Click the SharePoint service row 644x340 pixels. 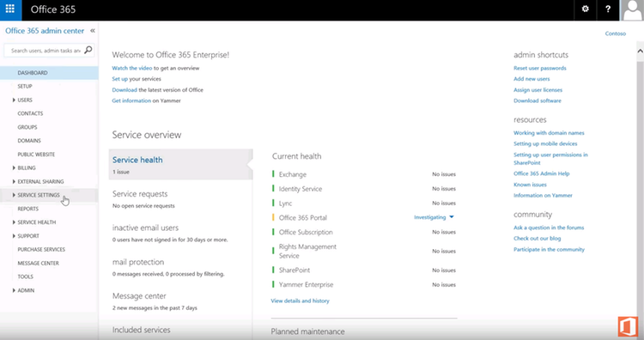point(364,270)
